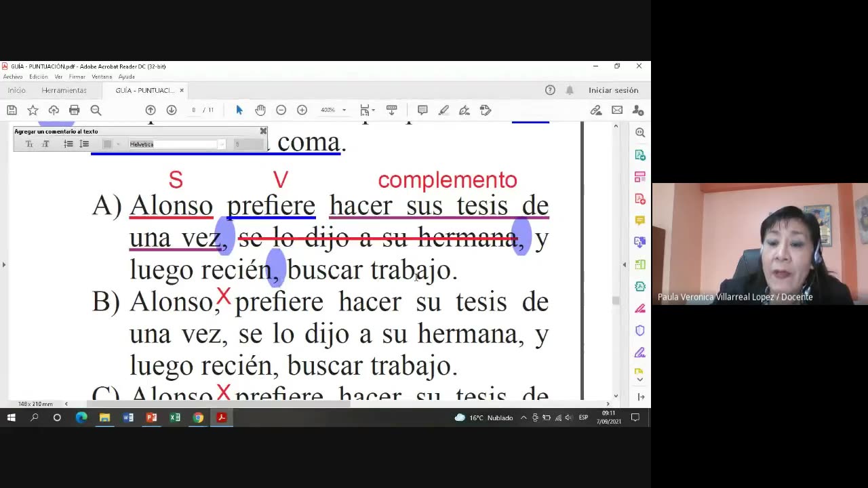The width and height of the screenshot is (868, 488).
Task: Go to the next page
Action: click(172, 110)
